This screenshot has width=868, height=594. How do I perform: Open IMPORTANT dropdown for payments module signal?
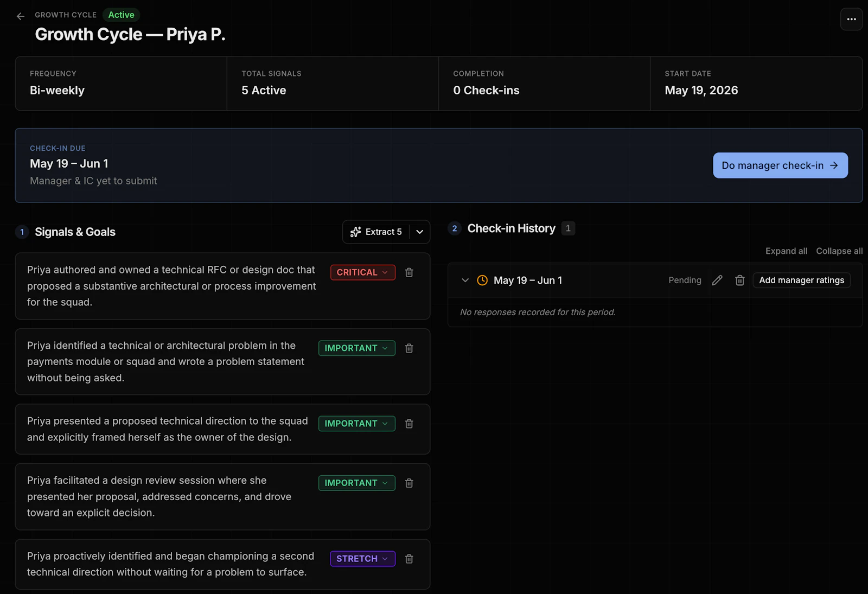pos(357,348)
